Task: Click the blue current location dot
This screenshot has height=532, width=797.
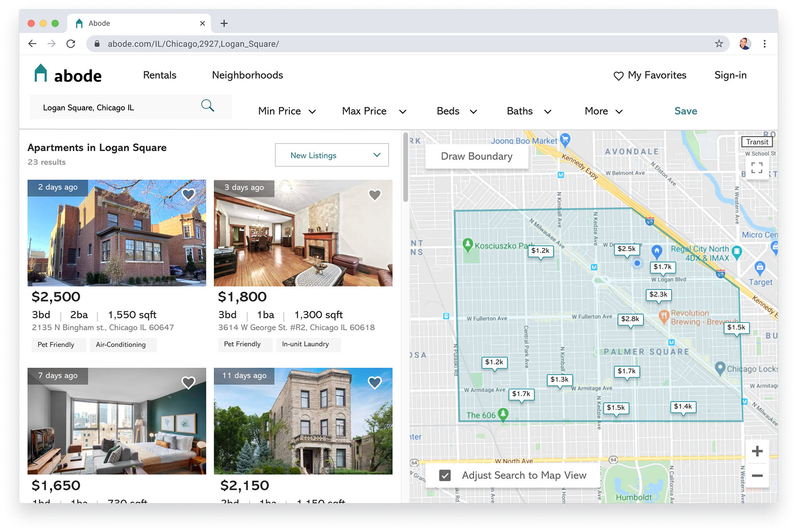Action: point(637,263)
